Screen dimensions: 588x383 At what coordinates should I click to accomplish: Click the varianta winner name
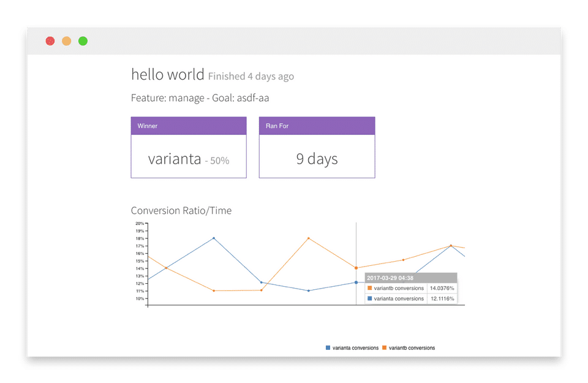click(175, 159)
